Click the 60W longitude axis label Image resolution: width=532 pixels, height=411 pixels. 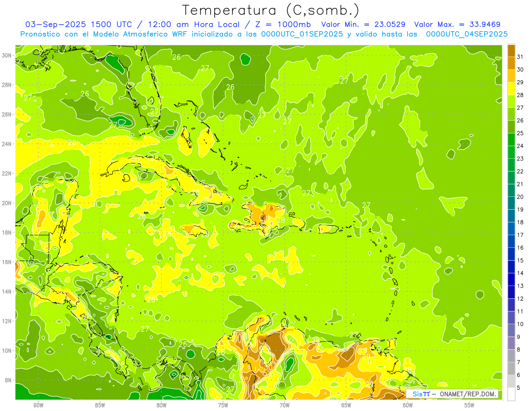point(408,405)
